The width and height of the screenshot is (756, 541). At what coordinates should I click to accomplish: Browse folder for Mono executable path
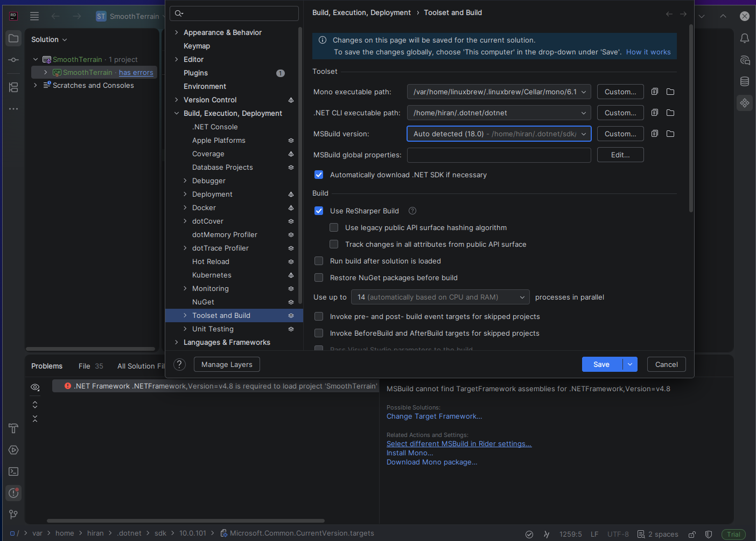click(x=670, y=92)
